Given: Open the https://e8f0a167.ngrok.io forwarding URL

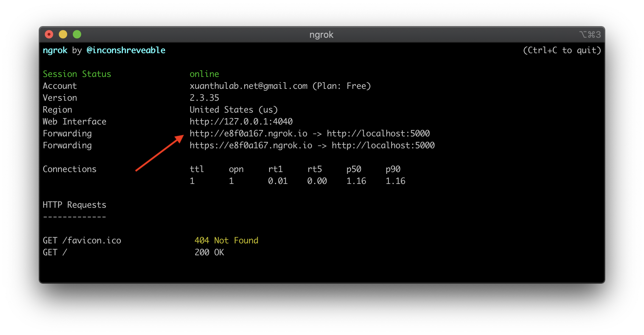Looking at the screenshot, I should pos(251,145).
